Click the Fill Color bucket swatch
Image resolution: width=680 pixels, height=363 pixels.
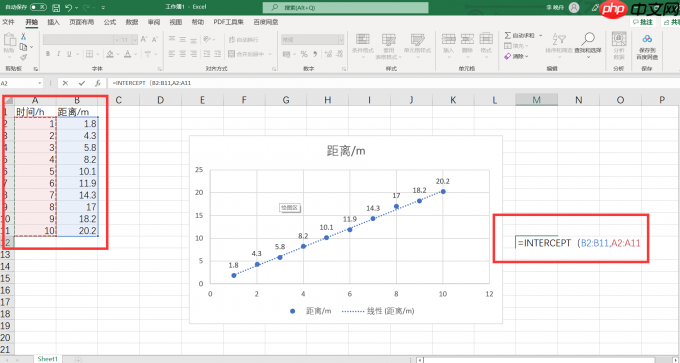point(110,54)
